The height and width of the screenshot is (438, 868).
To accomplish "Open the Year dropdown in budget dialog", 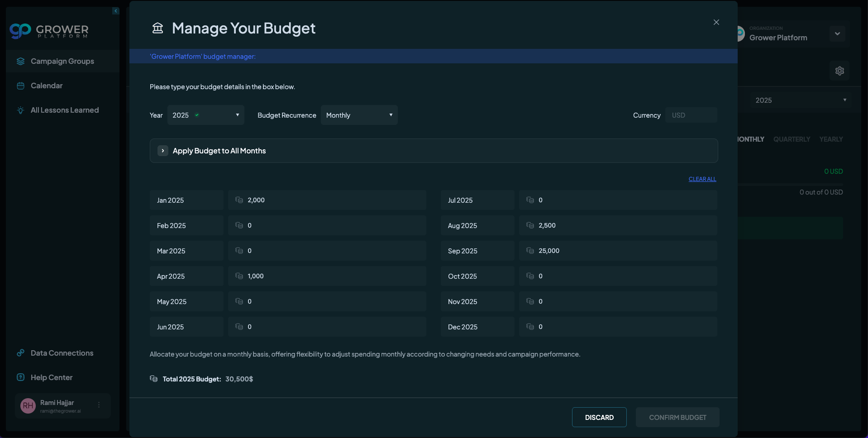I will click(x=205, y=115).
